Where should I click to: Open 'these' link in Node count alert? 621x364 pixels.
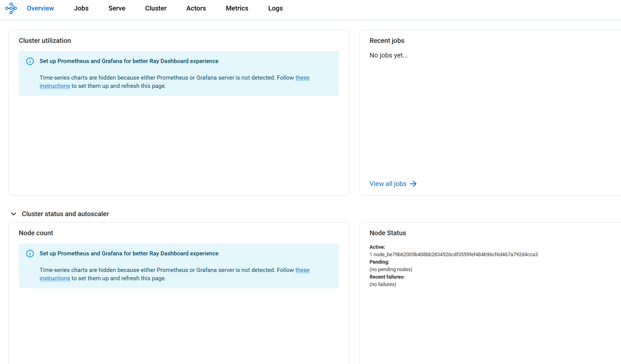click(x=302, y=270)
